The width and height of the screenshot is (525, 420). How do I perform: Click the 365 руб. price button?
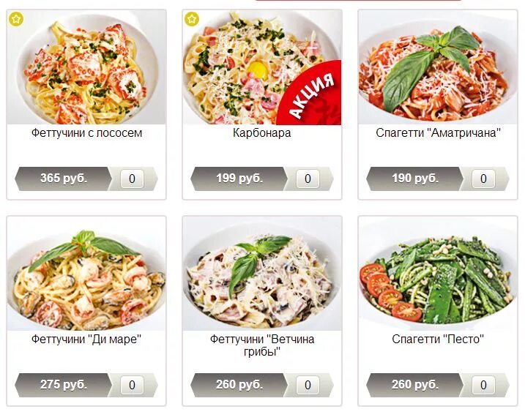(x=64, y=179)
